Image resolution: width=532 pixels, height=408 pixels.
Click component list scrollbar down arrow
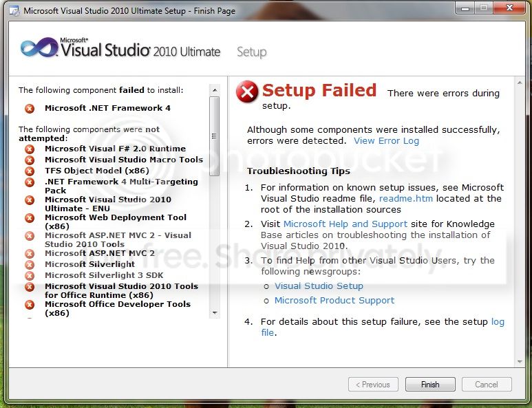tap(215, 312)
